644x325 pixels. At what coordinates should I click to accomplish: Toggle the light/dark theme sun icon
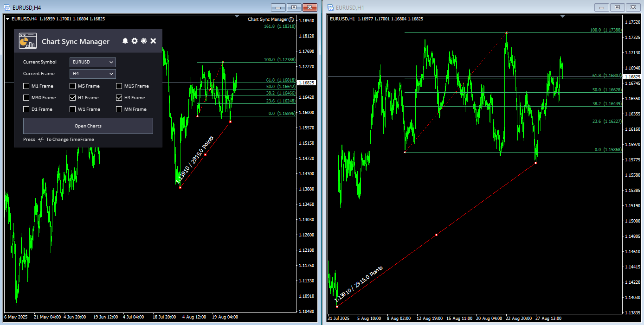pyautogui.click(x=144, y=41)
